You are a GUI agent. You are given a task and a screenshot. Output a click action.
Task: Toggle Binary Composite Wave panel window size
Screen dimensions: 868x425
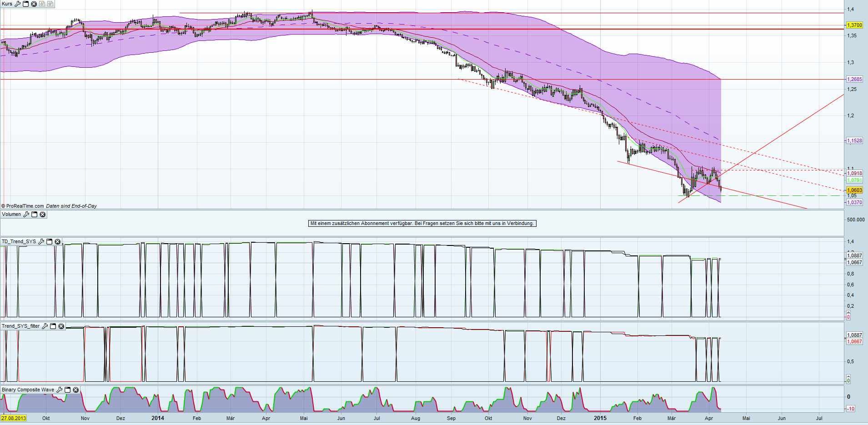pyautogui.click(x=68, y=390)
